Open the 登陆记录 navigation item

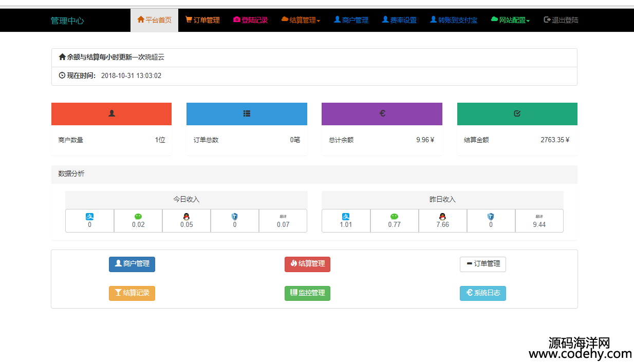click(x=251, y=21)
